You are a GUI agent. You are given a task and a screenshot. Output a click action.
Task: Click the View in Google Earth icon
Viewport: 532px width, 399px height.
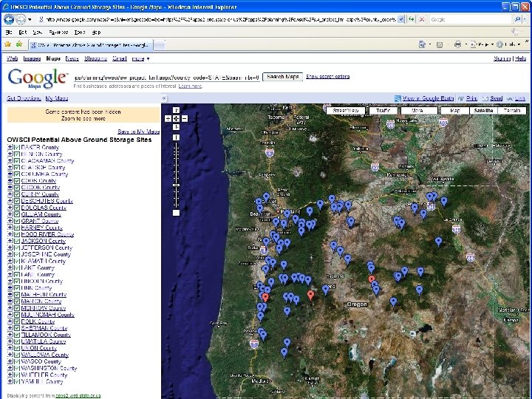click(x=398, y=98)
